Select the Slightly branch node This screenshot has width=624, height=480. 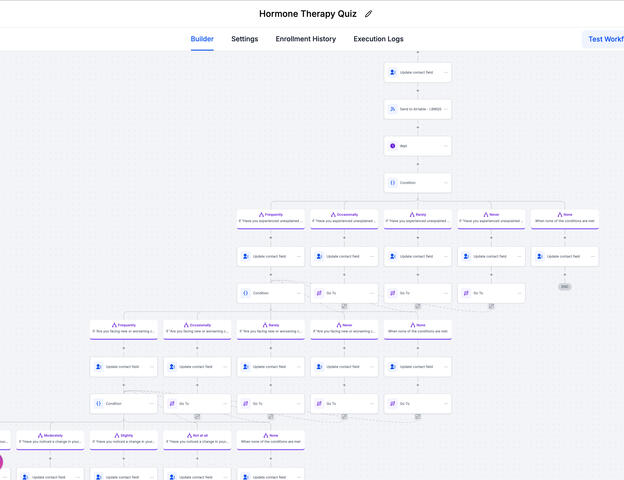coord(125,438)
